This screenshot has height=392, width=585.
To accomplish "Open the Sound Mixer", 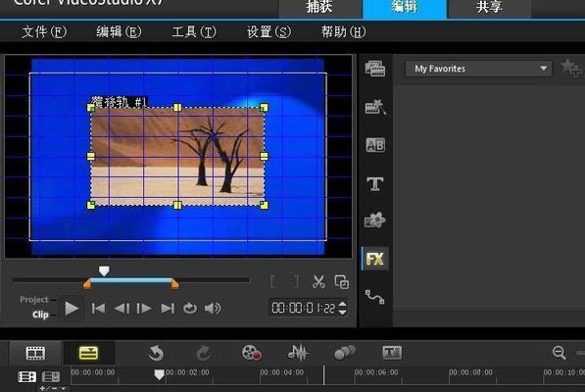I will coord(297,353).
